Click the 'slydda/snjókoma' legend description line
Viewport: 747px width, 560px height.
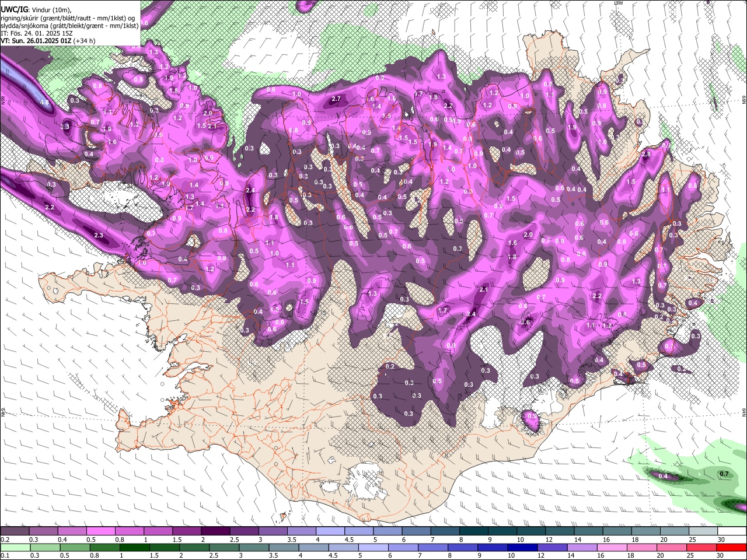tap(69, 26)
